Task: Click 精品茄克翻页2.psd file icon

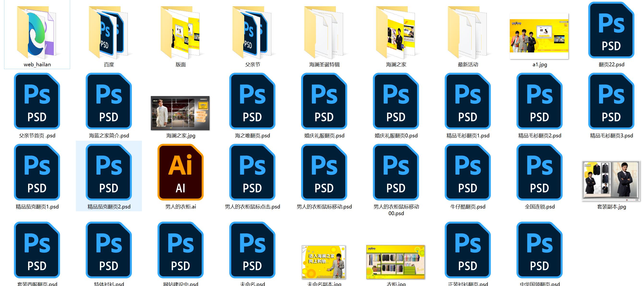Action: (x=109, y=172)
